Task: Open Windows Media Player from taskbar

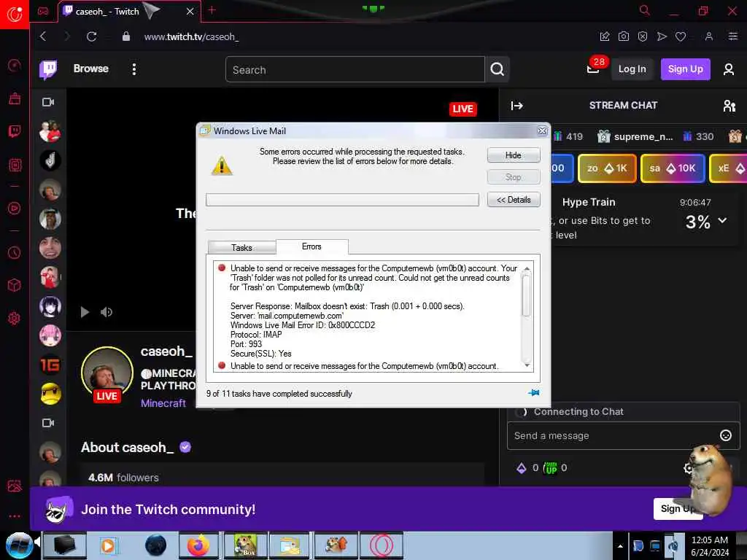Action: click(x=109, y=545)
